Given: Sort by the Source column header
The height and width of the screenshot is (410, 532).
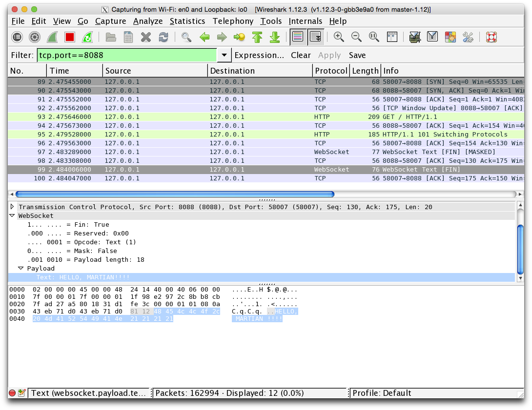Looking at the screenshot, I should [x=155, y=71].
